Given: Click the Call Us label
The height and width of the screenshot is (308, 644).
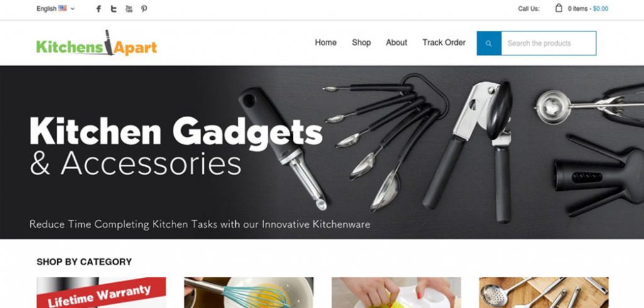Looking at the screenshot, I should (529, 9).
